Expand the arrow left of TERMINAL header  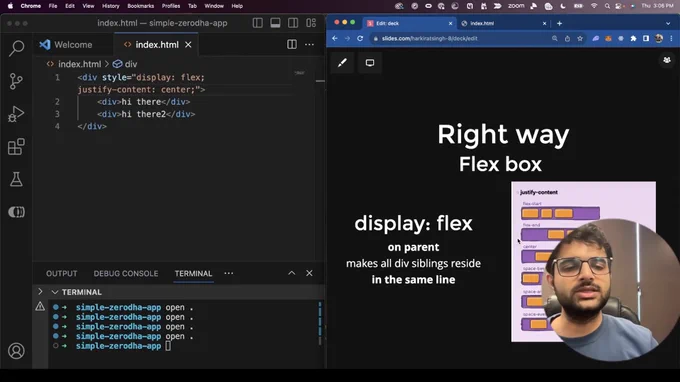click(40, 292)
